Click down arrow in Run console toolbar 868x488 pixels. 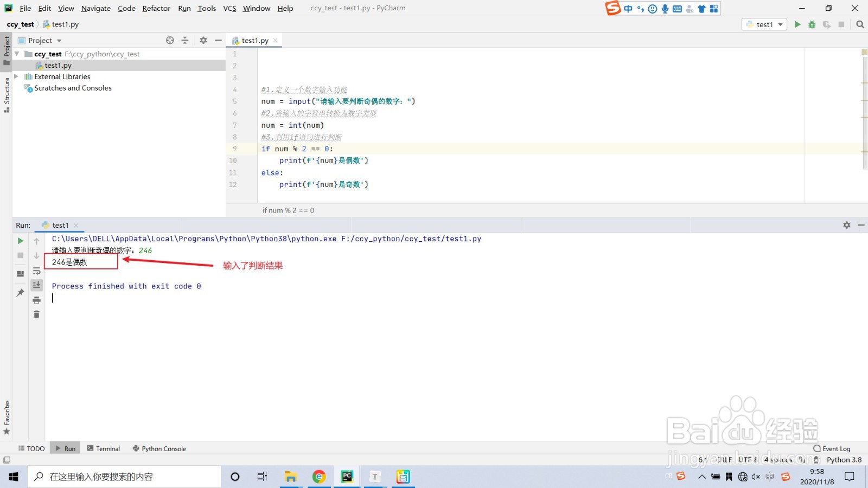pos(36,255)
